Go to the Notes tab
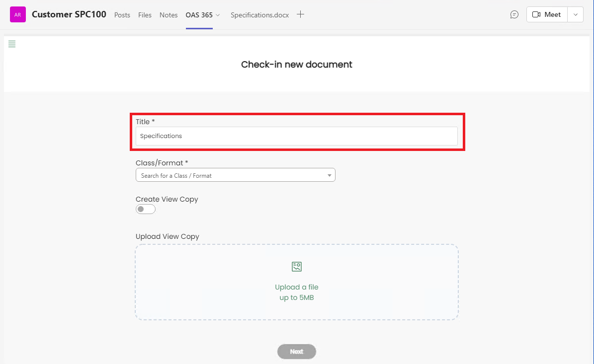 point(169,15)
